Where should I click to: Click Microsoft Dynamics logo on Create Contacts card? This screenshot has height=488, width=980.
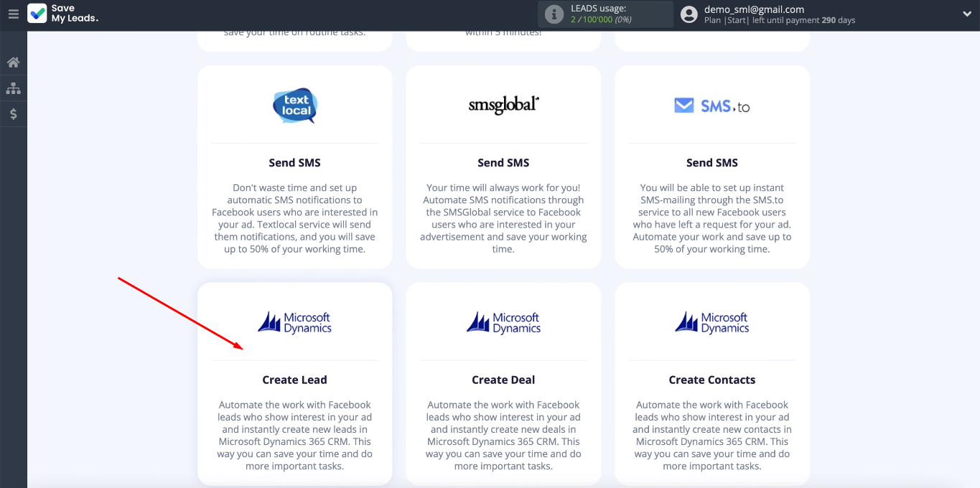712,322
